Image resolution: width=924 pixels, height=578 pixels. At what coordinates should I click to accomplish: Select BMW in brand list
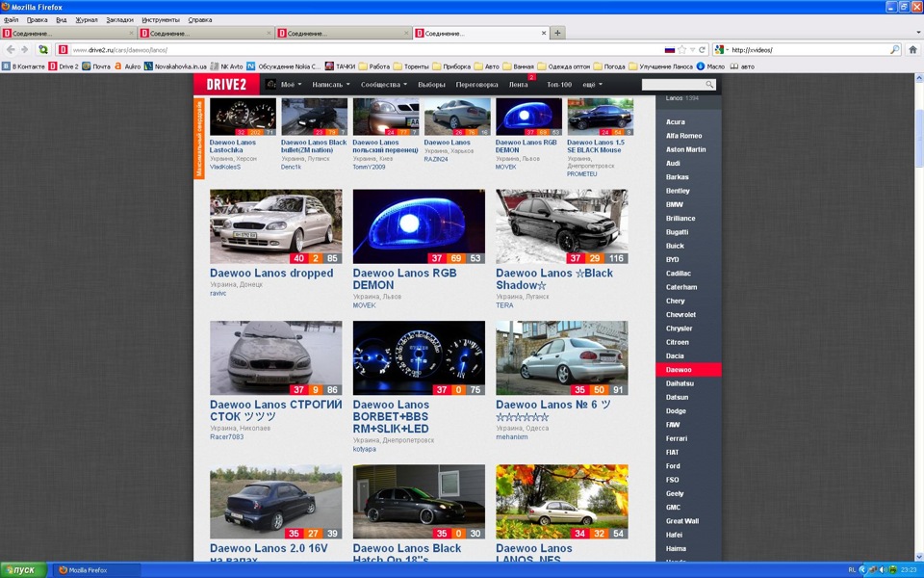(x=674, y=204)
